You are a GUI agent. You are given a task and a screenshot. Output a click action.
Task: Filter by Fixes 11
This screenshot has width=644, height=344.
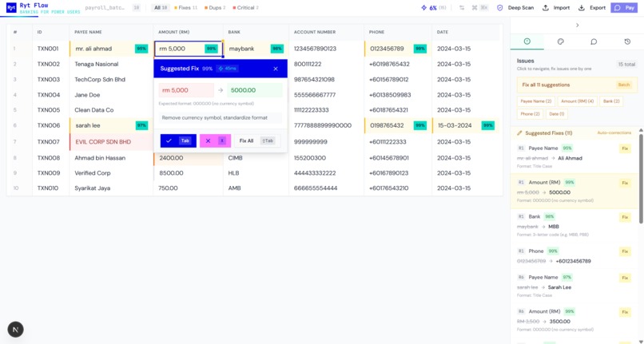tap(186, 8)
